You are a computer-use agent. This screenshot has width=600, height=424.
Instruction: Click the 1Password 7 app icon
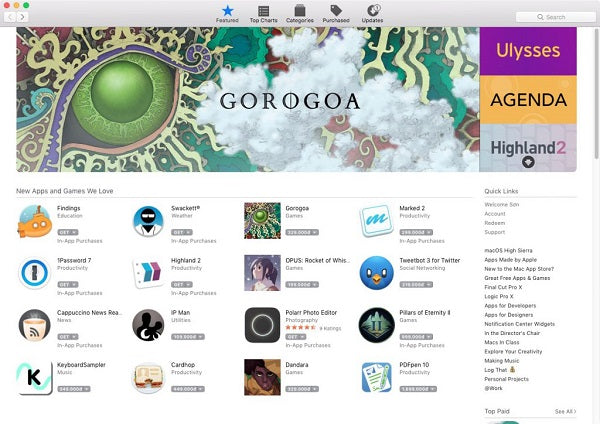click(35, 273)
